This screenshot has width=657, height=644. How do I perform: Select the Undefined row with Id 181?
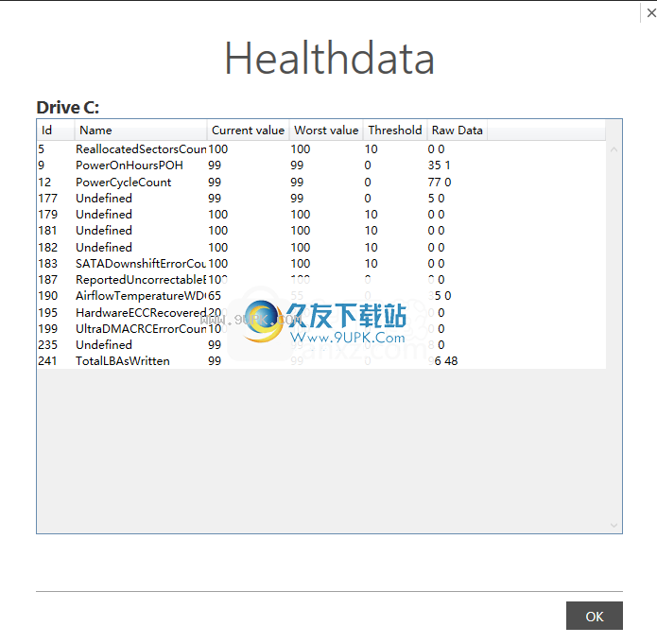[x=321, y=230]
